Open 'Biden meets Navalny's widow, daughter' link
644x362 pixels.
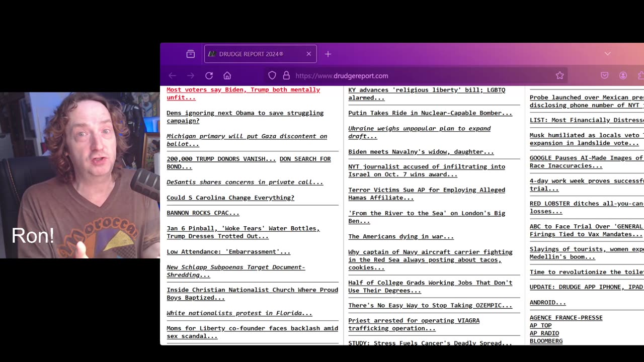click(421, 151)
